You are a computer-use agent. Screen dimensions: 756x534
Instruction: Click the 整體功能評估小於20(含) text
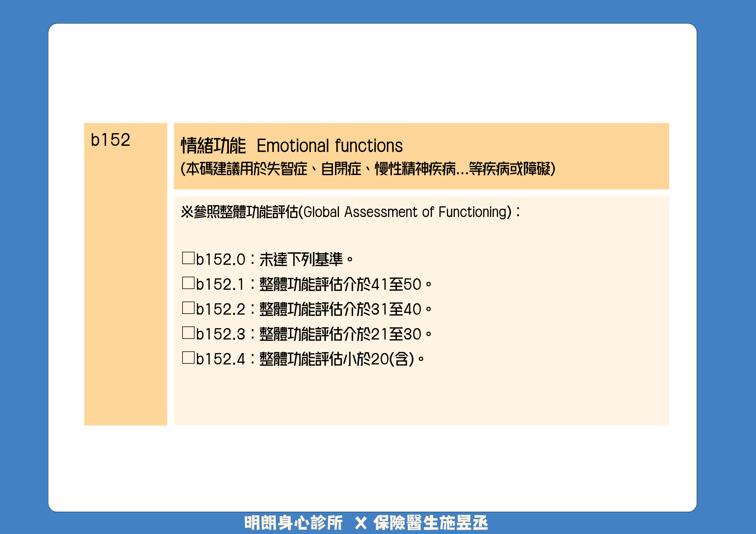pyautogui.click(x=337, y=359)
